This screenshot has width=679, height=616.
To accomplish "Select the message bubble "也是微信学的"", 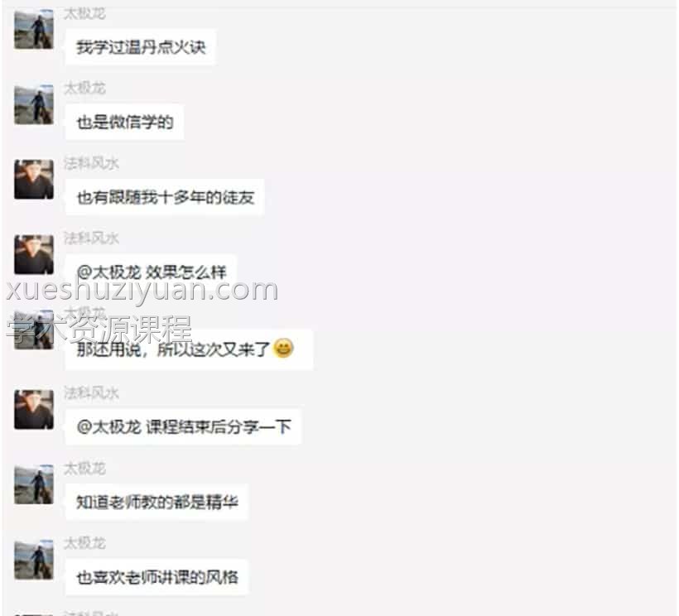I will pos(125,123).
